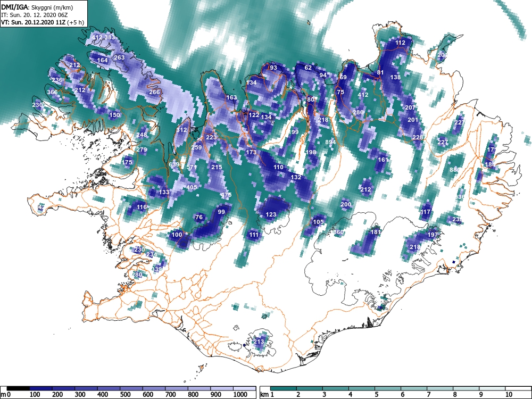This screenshot has height=399, width=532.
Task: Click visibility value 62 on the map
Action: pos(307,68)
